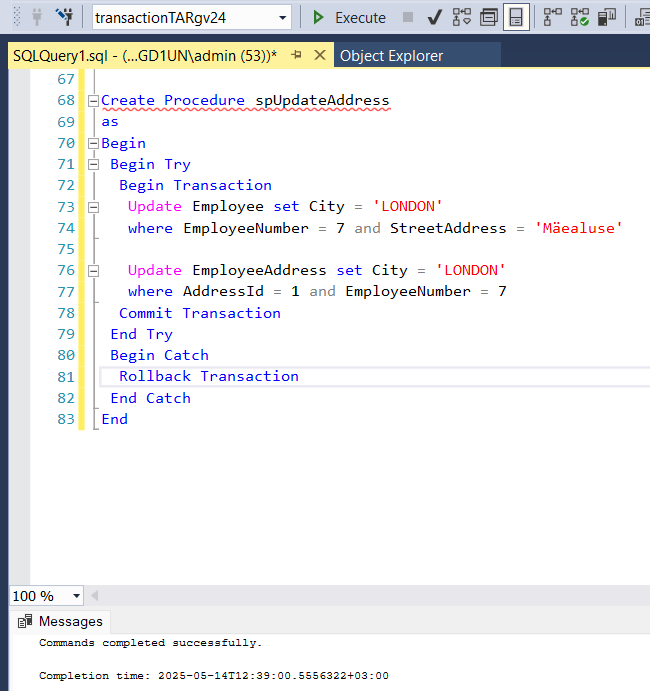Click 'Rollback Transaction' on line 81

click(209, 376)
